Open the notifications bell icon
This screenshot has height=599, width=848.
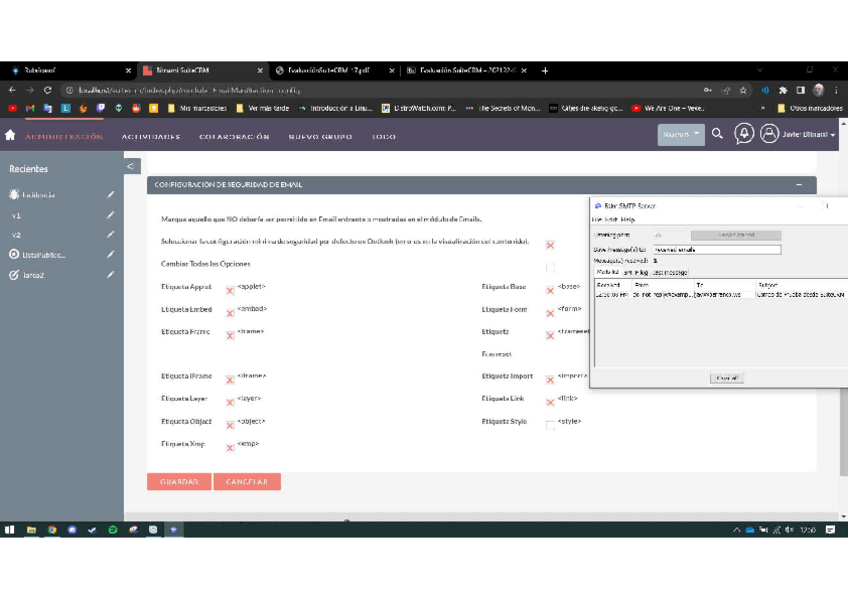click(743, 134)
